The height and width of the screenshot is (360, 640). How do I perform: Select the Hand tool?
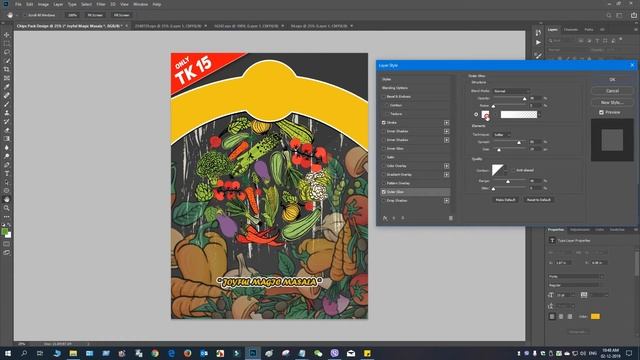click(7, 200)
